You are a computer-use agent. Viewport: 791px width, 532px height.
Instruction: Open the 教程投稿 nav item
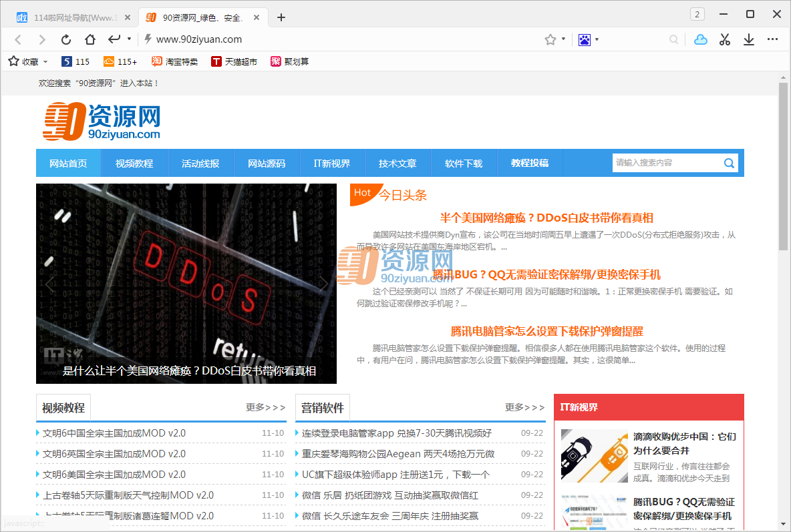tap(530, 164)
